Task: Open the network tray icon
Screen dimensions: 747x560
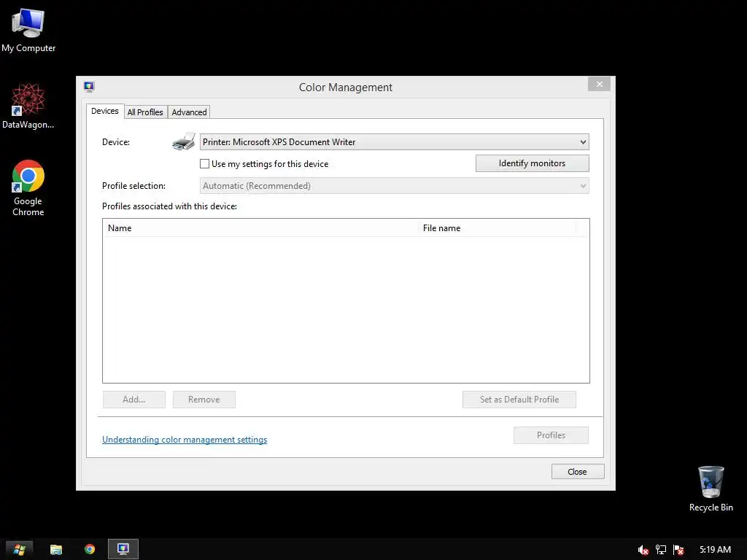Action: pos(661,550)
